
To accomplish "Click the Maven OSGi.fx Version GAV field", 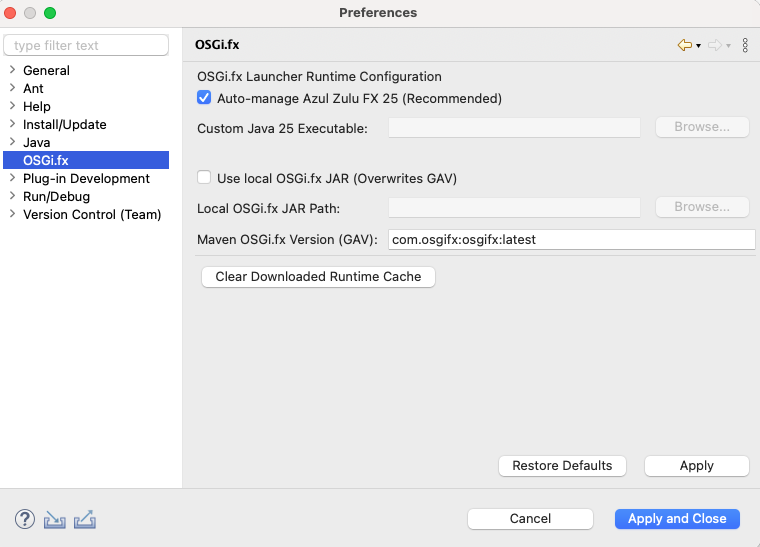I will [571, 239].
